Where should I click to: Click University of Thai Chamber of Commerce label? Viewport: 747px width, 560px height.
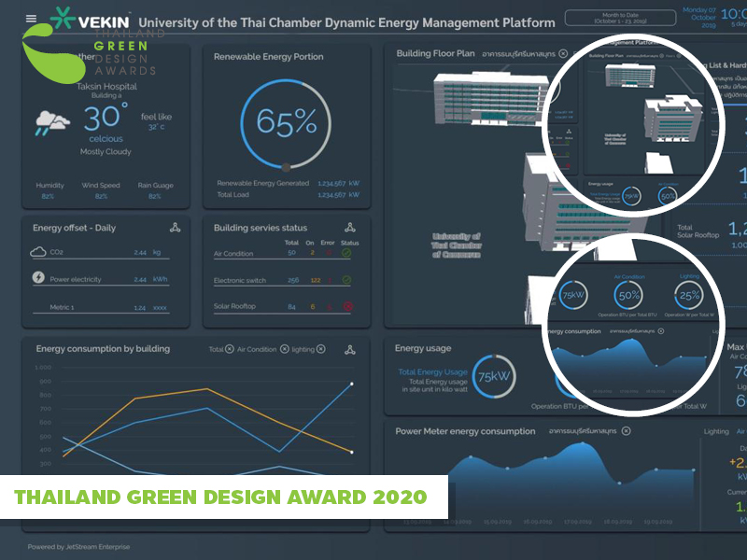(457, 245)
